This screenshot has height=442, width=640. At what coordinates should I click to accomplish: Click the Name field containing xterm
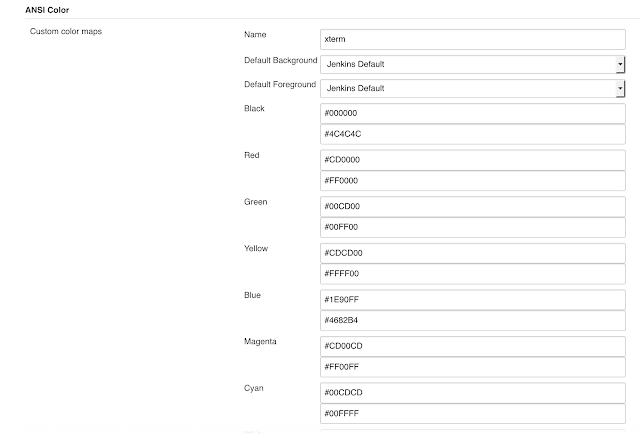(473, 39)
